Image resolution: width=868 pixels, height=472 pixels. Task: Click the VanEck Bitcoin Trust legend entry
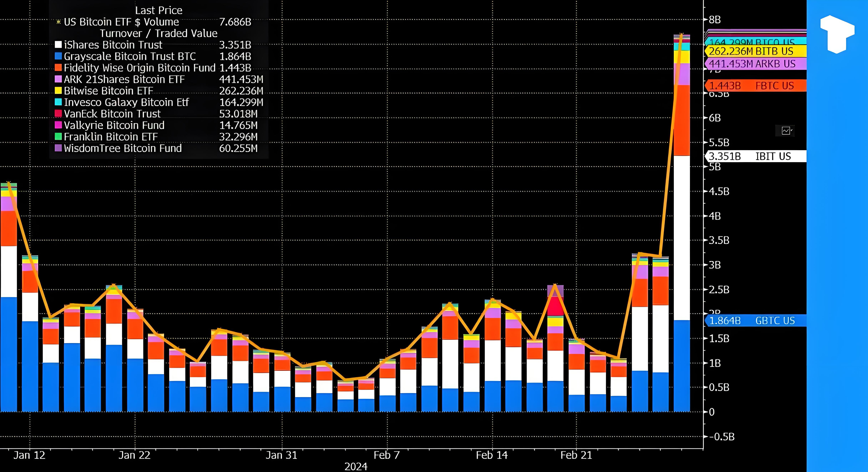(x=112, y=114)
